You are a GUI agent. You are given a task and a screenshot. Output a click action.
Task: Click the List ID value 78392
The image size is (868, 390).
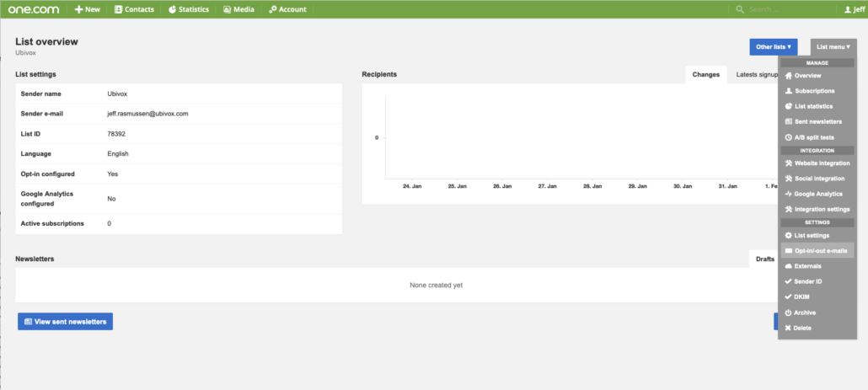pos(116,134)
